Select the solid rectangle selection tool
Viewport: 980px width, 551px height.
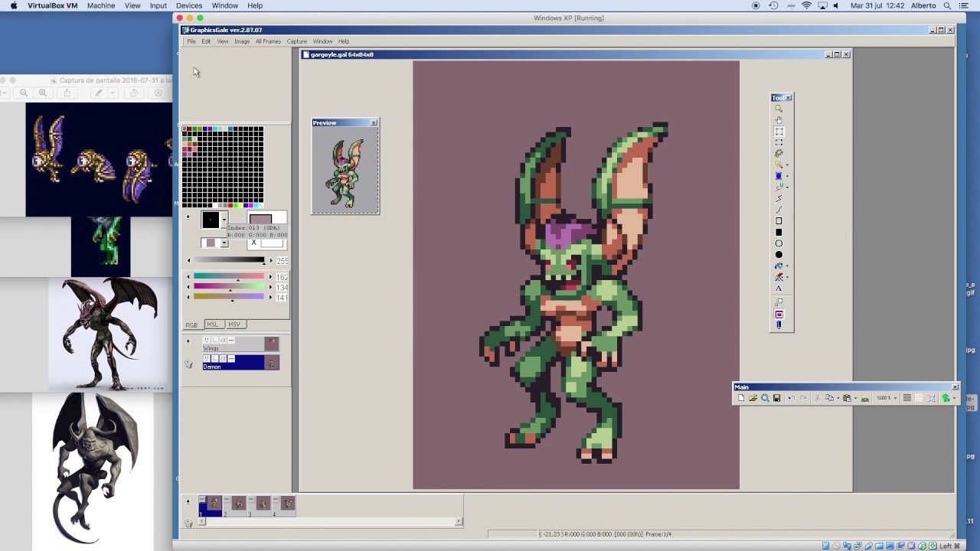pos(779,131)
